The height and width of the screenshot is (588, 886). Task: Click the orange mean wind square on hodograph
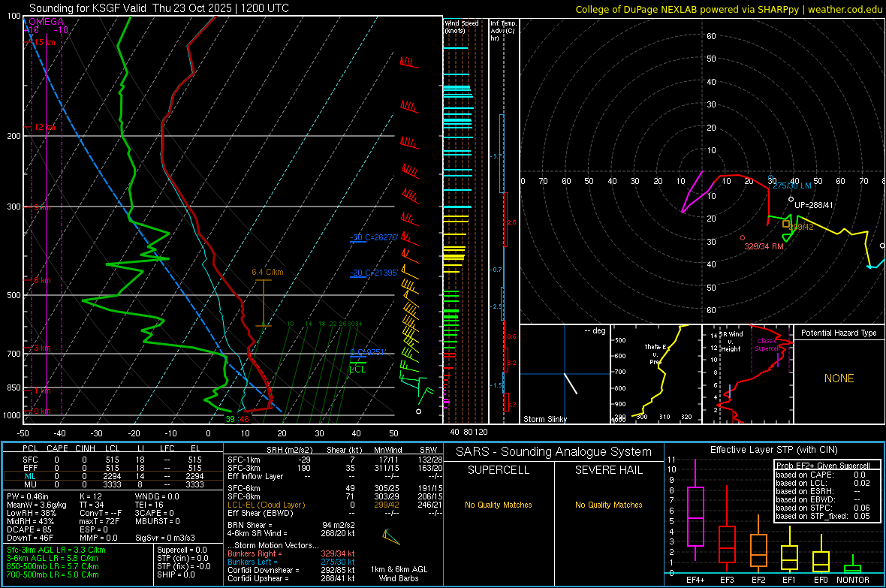tap(786, 224)
